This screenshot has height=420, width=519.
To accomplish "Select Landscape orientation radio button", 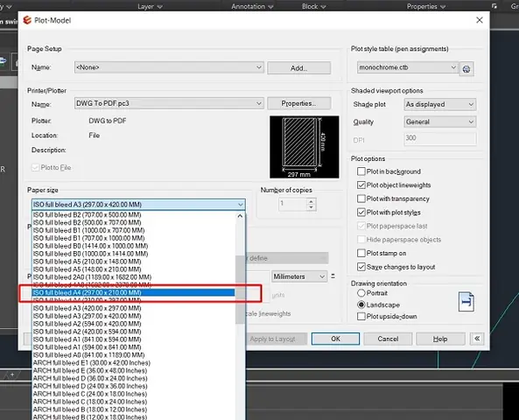I will pyautogui.click(x=361, y=304).
